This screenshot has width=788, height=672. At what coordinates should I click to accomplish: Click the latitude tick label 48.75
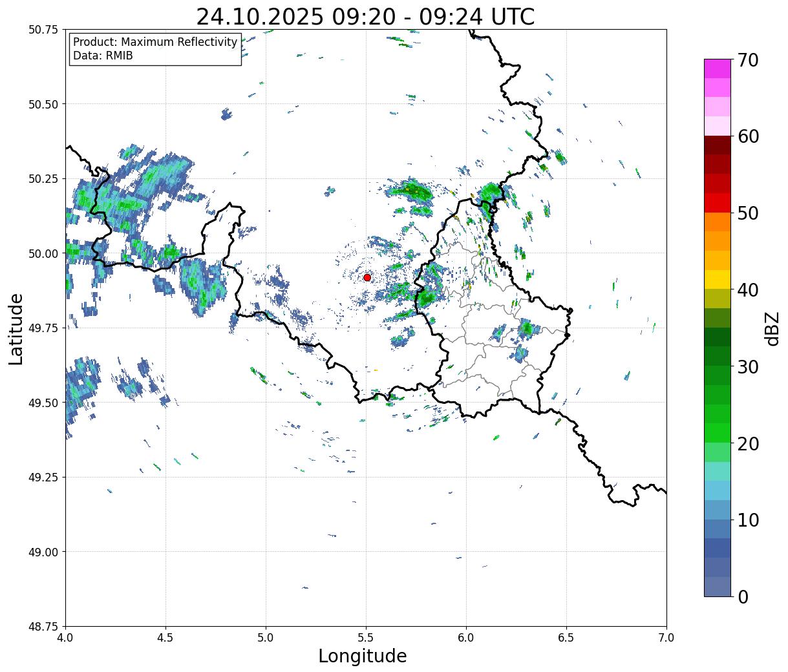coord(43,627)
